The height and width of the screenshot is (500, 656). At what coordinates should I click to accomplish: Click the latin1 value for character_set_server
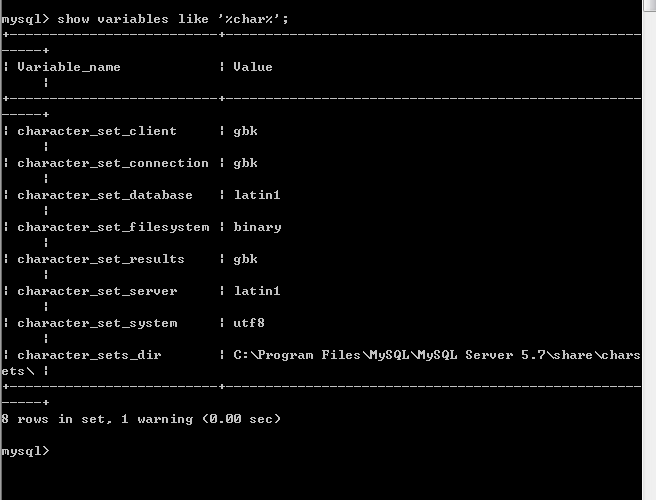(256, 291)
